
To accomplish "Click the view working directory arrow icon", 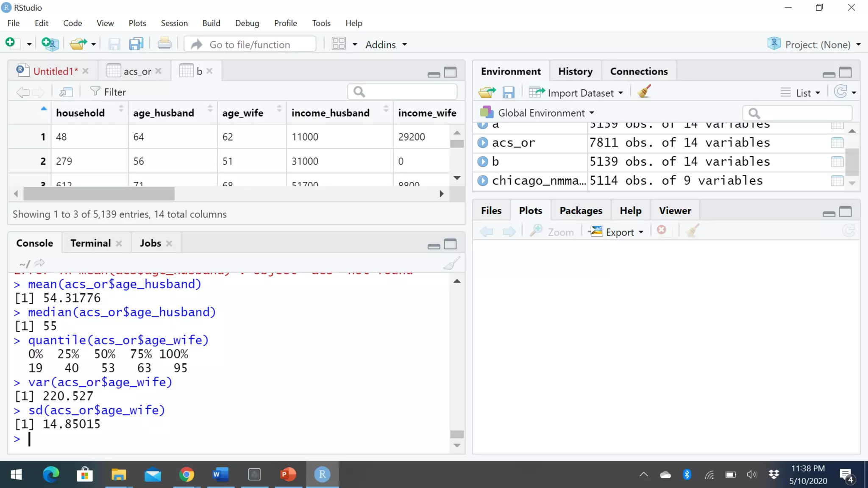I will coord(39,263).
